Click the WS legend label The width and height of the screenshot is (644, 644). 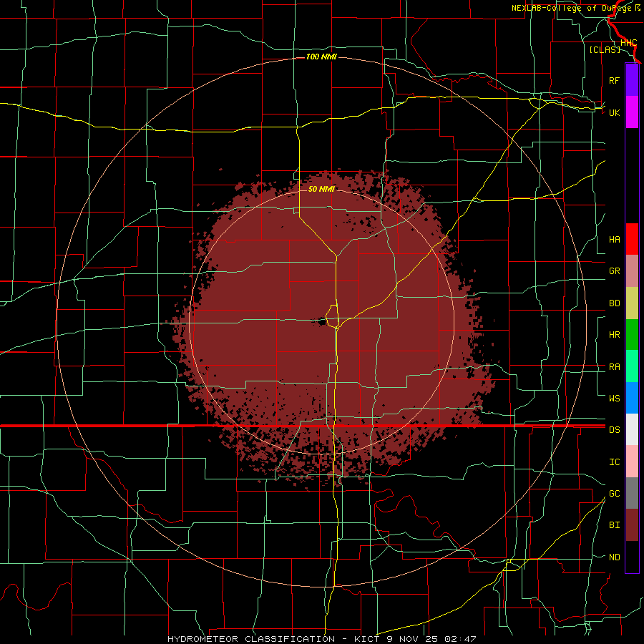(x=614, y=398)
